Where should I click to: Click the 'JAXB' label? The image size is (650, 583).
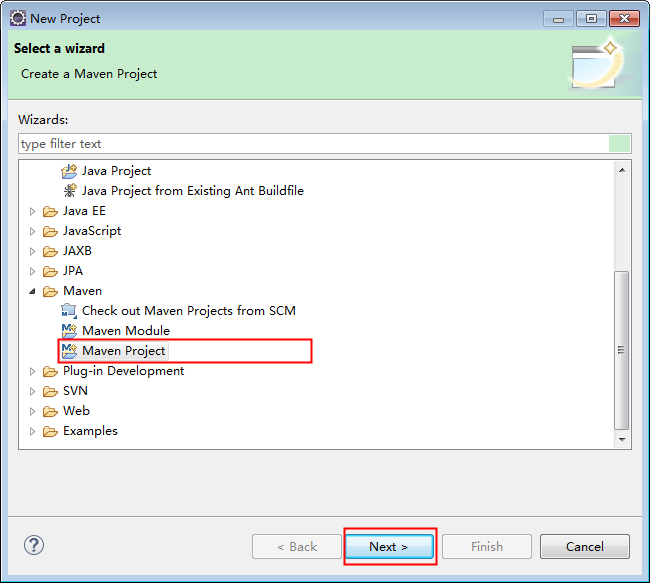point(77,251)
